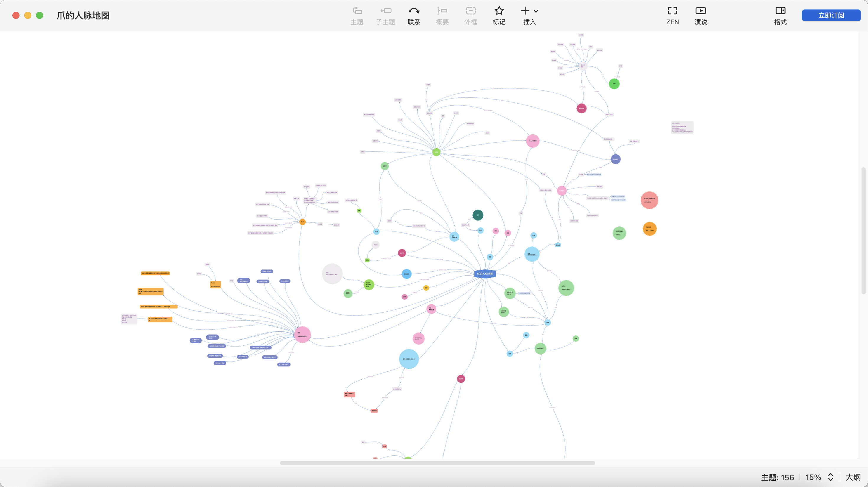Select the 联系 relationship tool
868x487 pixels.
pyautogui.click(x=414, y=15)
